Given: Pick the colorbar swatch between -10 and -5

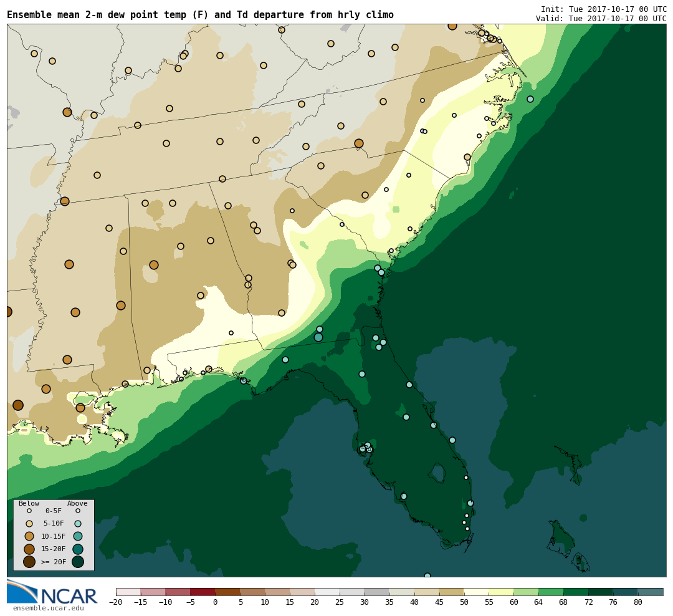Looking at the screenshot, I should pyautogui.click(x=178, y=592).
